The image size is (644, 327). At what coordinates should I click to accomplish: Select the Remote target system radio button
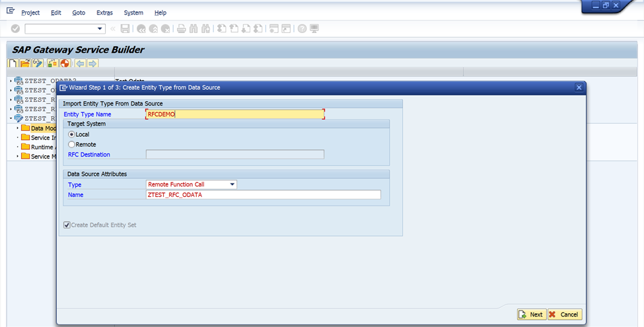point(71,145)
